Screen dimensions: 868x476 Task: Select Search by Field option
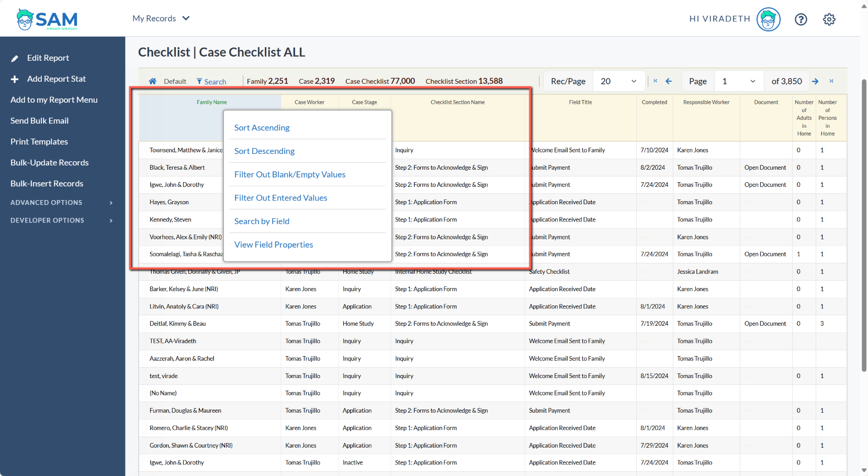click(x=262, y=222)
